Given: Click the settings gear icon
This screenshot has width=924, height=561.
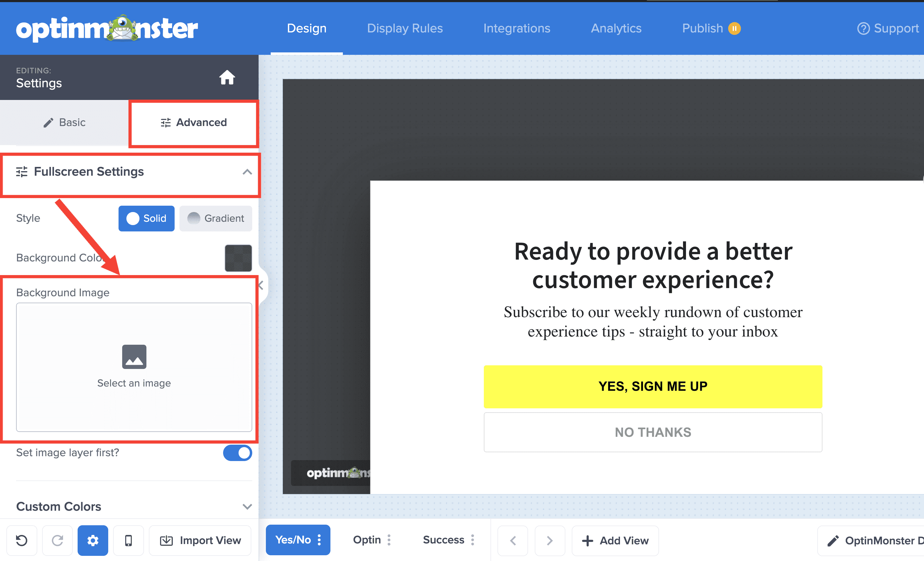Looking at the screenshot, I should (93, 540).
